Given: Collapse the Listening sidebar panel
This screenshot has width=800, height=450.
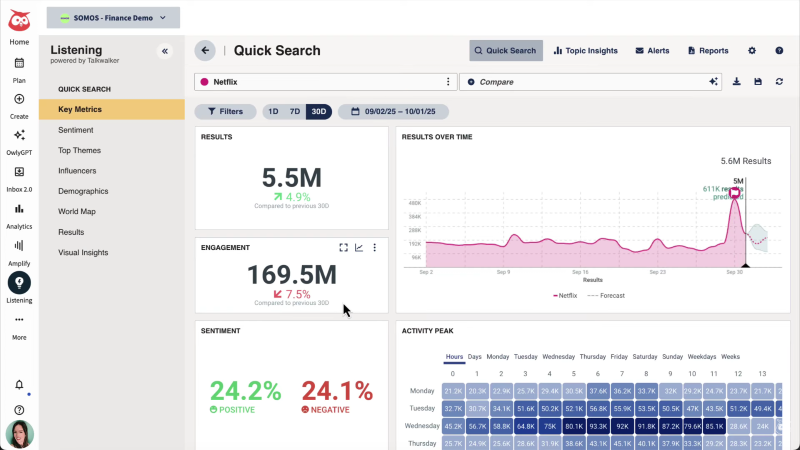Looking at the screenshot, I should click(165, 51).
